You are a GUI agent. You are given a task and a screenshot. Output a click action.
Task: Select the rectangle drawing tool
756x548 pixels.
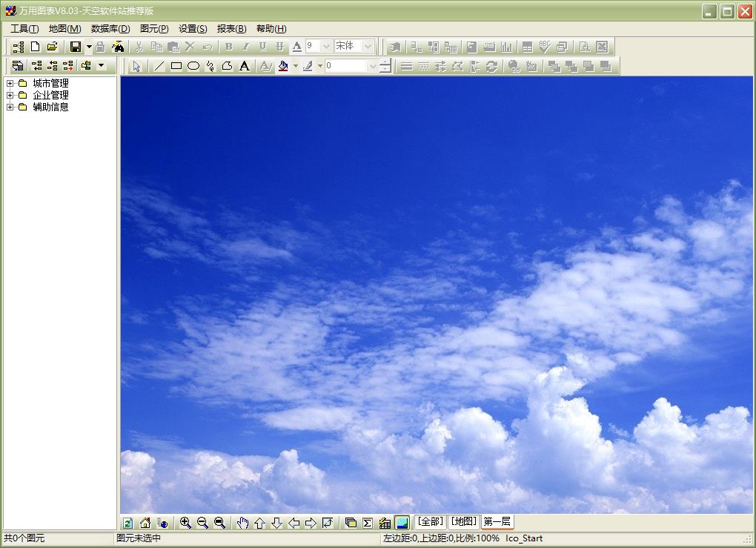click(176, 66)
